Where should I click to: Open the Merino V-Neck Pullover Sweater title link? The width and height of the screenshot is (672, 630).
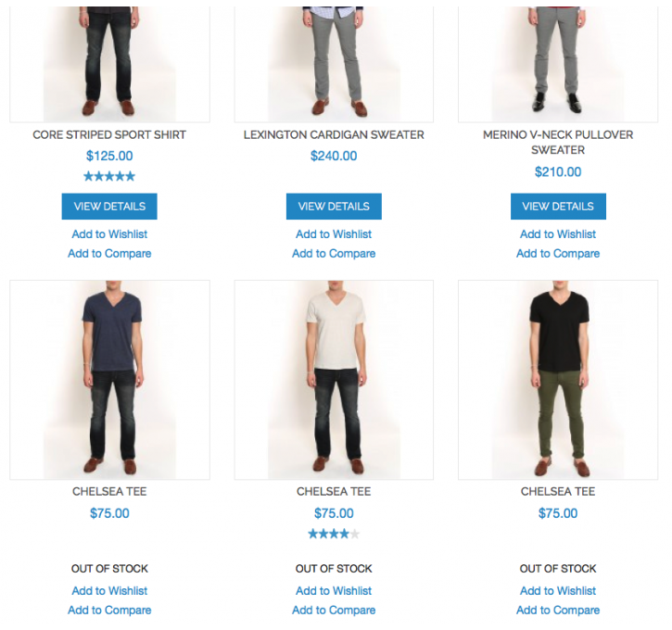(558, 142)
